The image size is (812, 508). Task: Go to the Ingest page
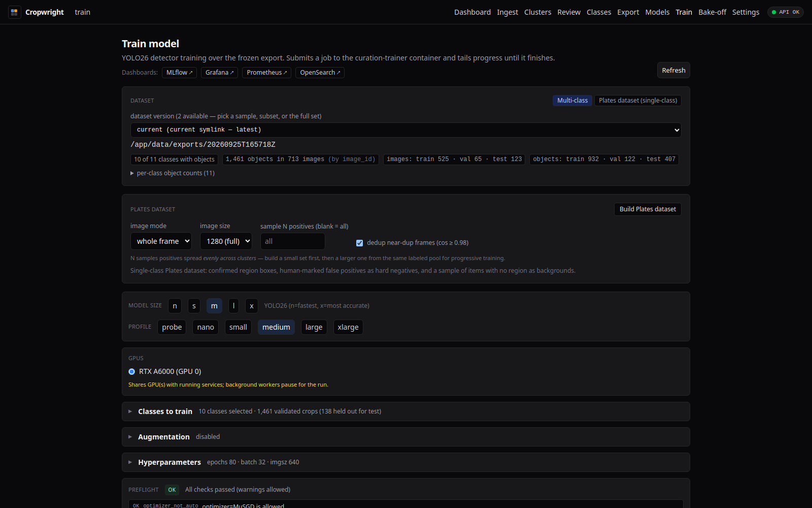pyautogui.click(x=507, y=12)
